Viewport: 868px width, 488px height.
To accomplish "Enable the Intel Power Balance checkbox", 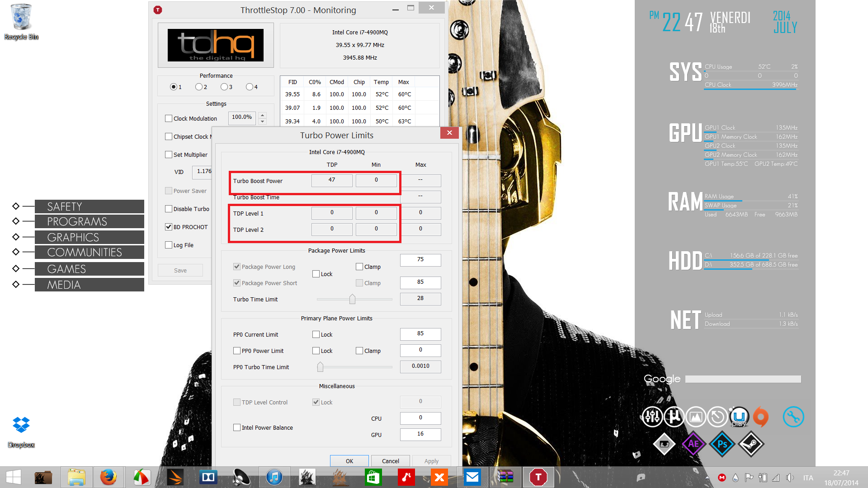I will [x=237, y=427].
